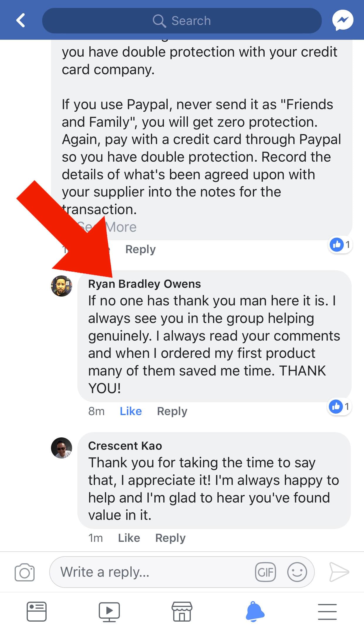
Task: Open the camera to attach a photo
Action: [x=25, y=572]
